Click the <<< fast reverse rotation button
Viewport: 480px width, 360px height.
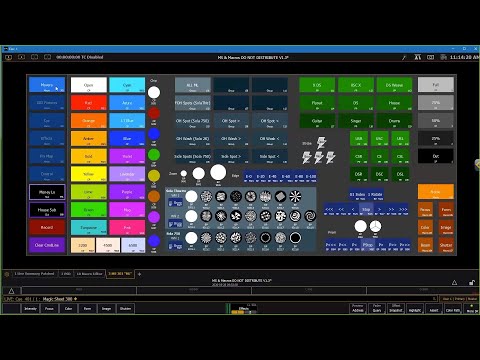pos(329,210)
